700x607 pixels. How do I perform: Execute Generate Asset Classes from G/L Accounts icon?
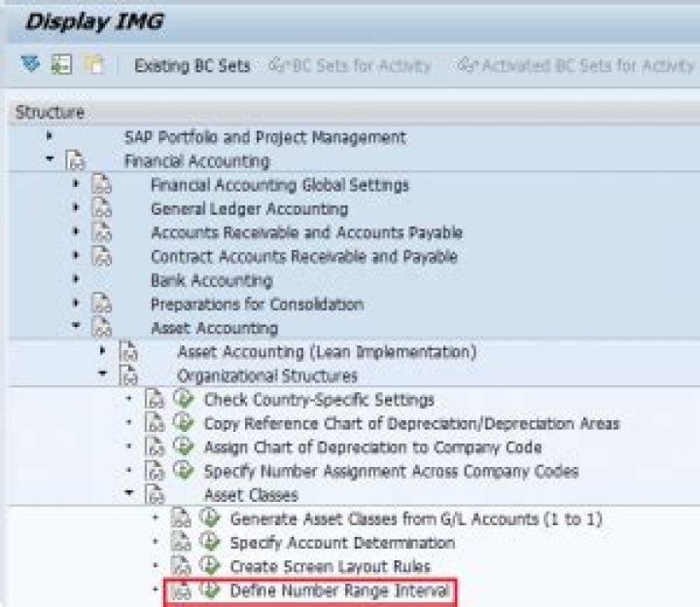pos(210,518)
